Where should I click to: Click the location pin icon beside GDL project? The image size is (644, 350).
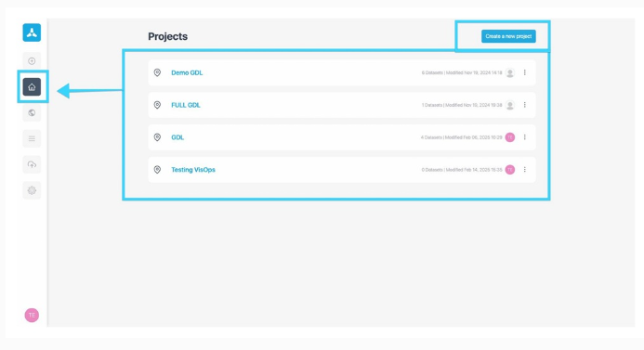click(157, 137)
